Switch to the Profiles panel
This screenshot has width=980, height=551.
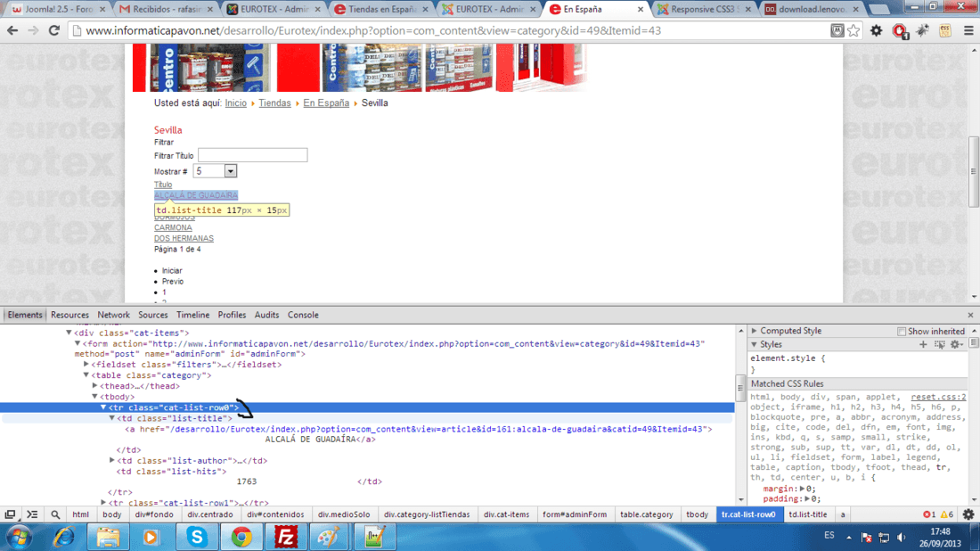[x=232, y=316]
